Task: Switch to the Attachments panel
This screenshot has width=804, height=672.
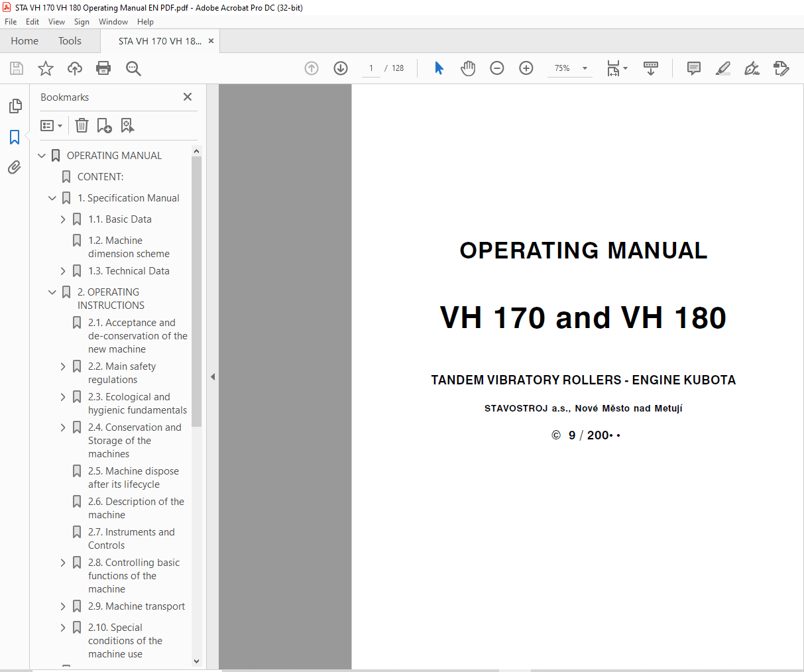Action: (x=15, y=167)
